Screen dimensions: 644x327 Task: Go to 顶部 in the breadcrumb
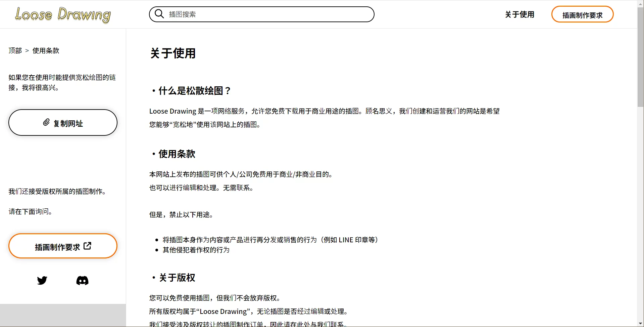15,51
